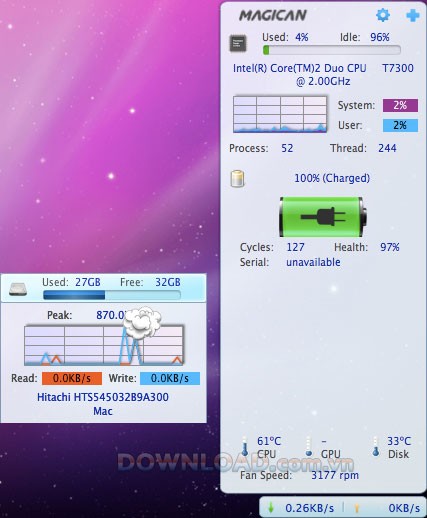Screen dimensions: 427x518
Task: Click the Intel Core 2 Duo CPU text
Action: click(323, 75)
